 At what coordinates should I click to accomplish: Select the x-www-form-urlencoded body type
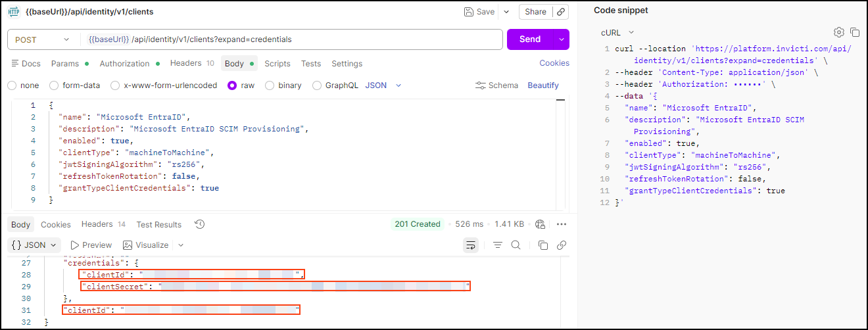(164, 85)
